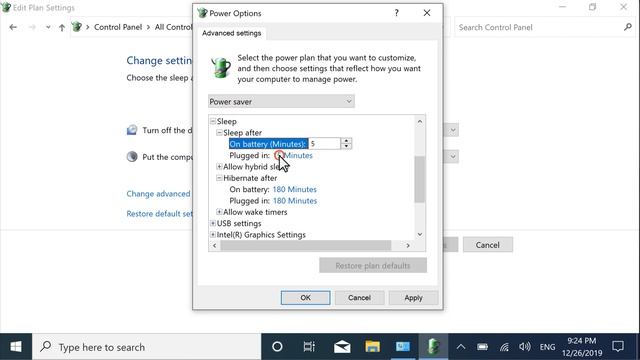The image size is (640, 360).
Task: Open the Windows Start menu
Action: (16, 347)
